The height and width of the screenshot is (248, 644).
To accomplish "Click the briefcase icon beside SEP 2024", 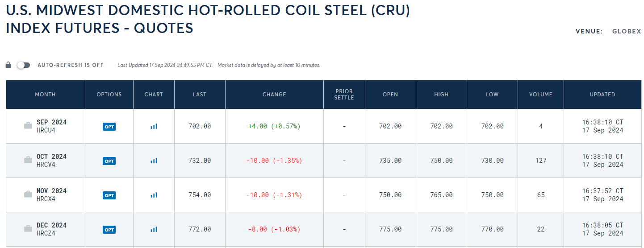I will coord(28,126).
